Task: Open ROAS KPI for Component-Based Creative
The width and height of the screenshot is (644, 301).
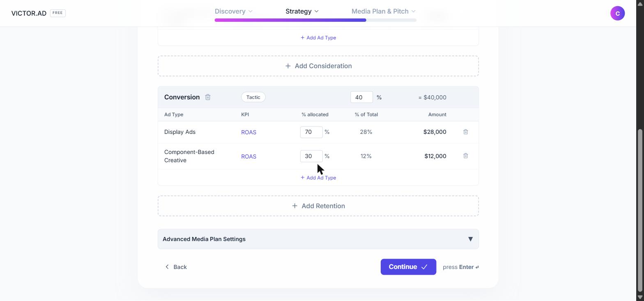Action: [x=248, y=156]
